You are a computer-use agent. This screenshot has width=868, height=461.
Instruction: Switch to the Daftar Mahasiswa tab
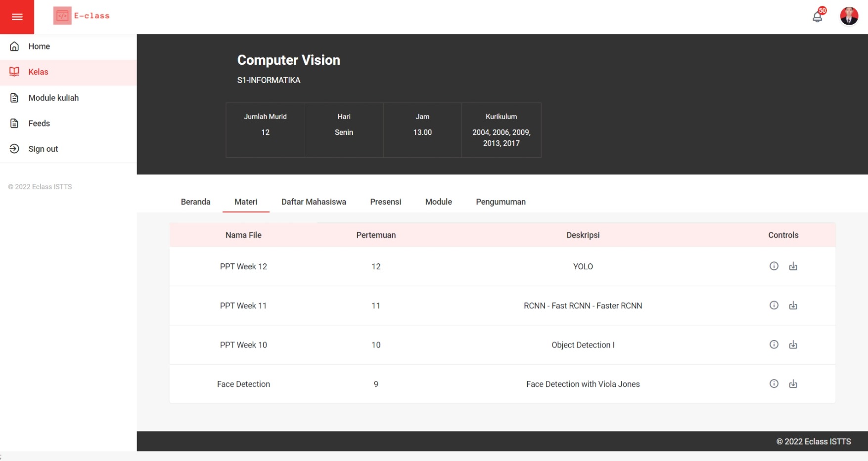click(x=314, y=202)
